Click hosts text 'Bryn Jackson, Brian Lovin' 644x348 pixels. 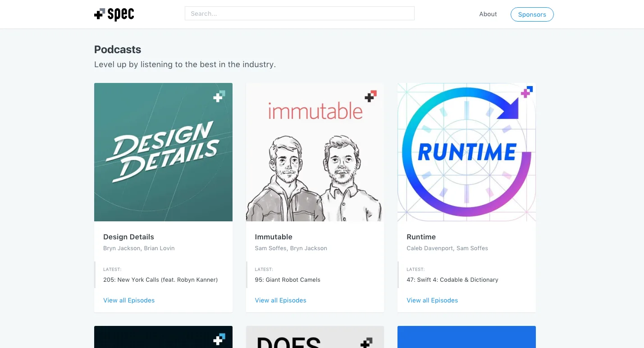pos(139,248)
